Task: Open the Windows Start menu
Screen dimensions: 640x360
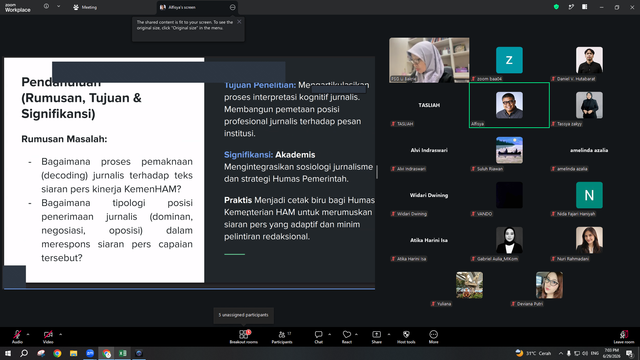Action: [8, 353]
